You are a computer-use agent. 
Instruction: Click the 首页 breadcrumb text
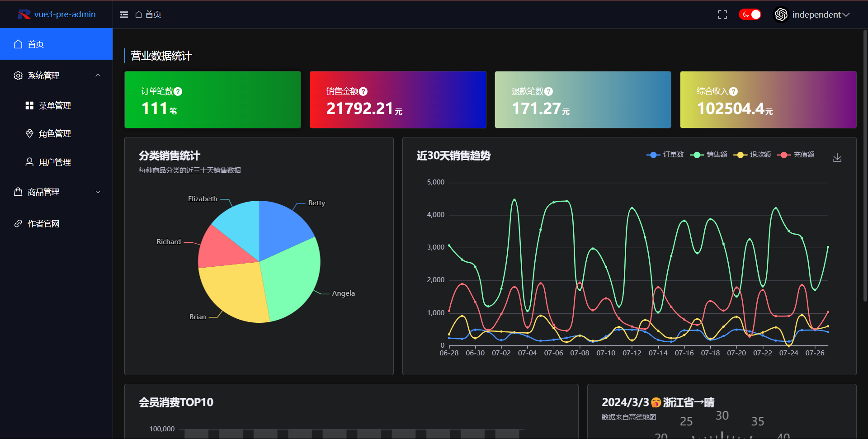[x=153, y=14]
